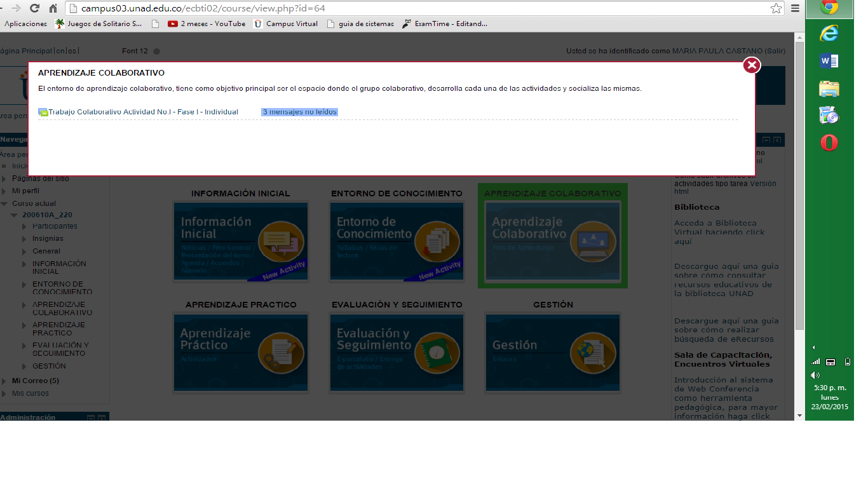This screenshot has height=488, width=868.
Task: Go forward with the browser arrow
Action: tap(17, 8)
